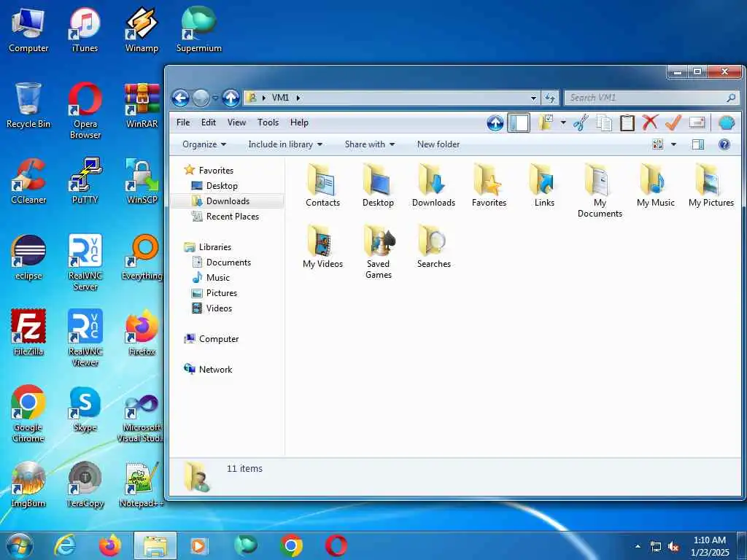Viewport: 747px width, 560px height.
Task: Select the My Documents folder
Action: point(600,190)
